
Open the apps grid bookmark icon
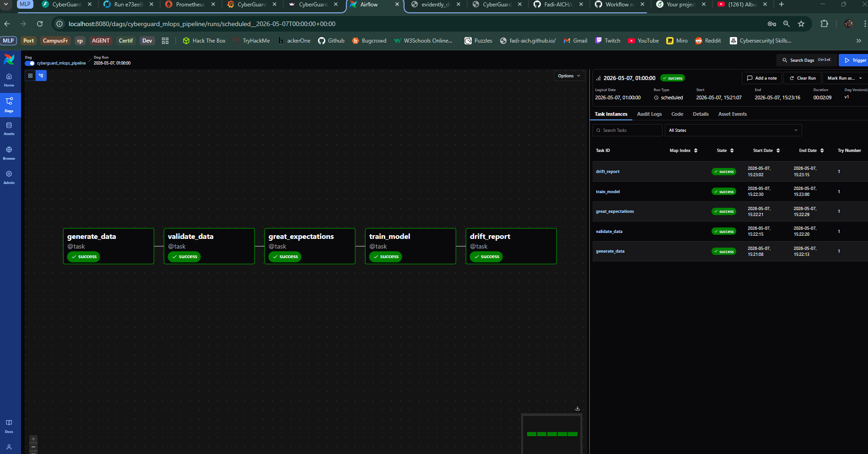point(165,41)
